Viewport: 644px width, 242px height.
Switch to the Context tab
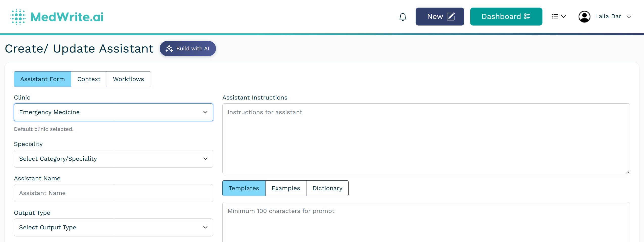click(x=89, y=79)
